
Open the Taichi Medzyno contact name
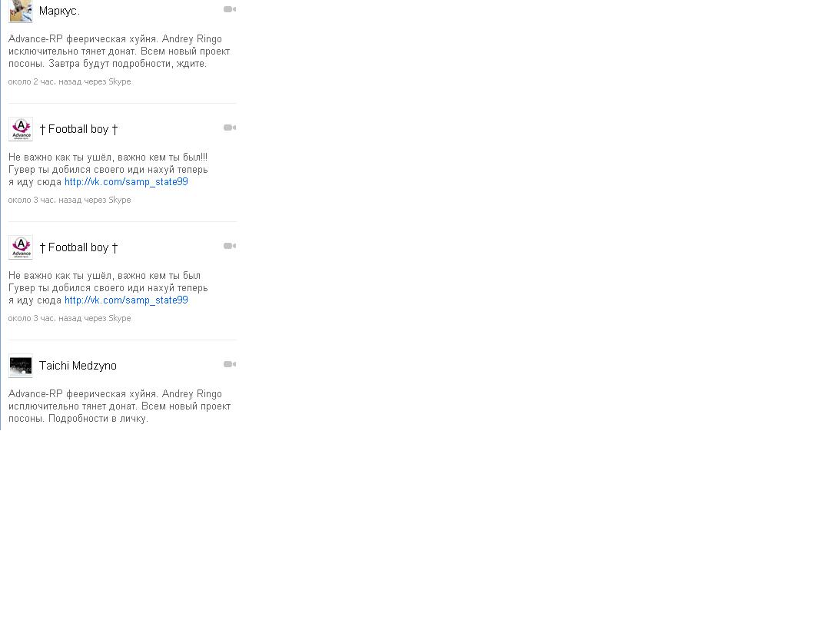pos(78,366)
